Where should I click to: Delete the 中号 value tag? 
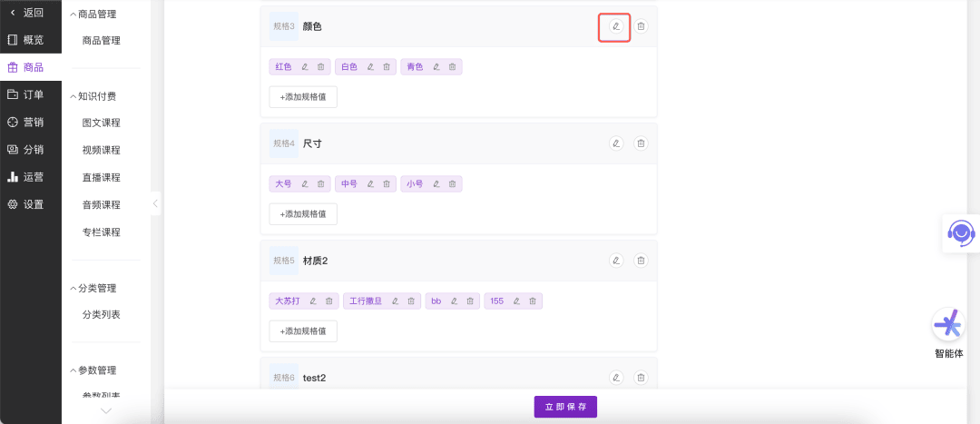pyautogui.click(x=387, y=184)
